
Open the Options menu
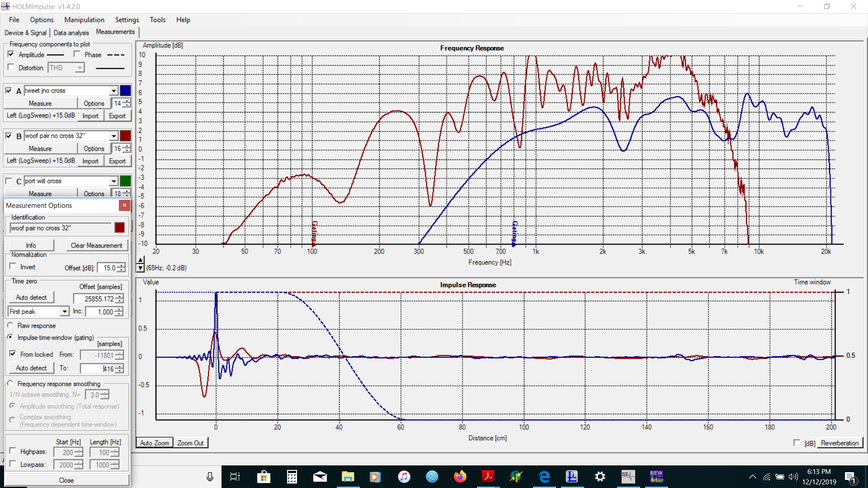(42, 19)
